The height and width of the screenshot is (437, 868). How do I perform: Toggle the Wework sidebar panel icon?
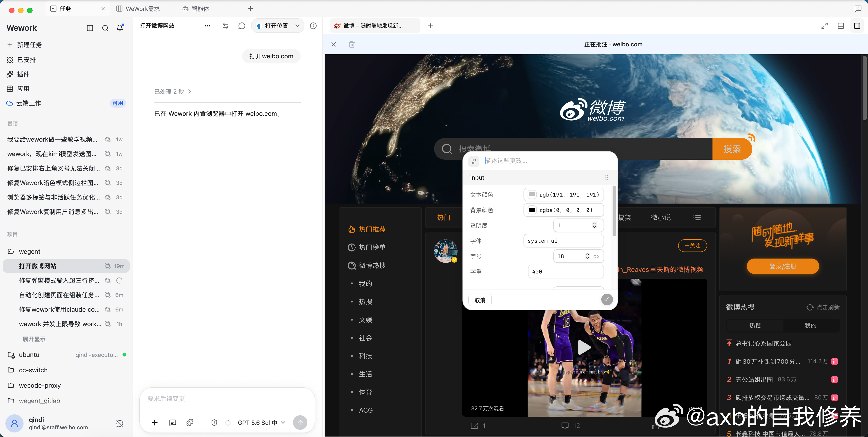click(90, 28)
